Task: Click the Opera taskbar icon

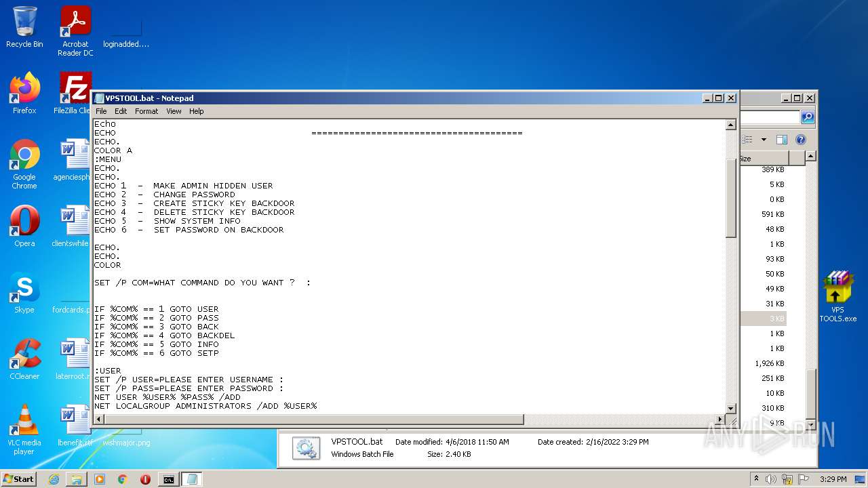Action: pos(145,479)
